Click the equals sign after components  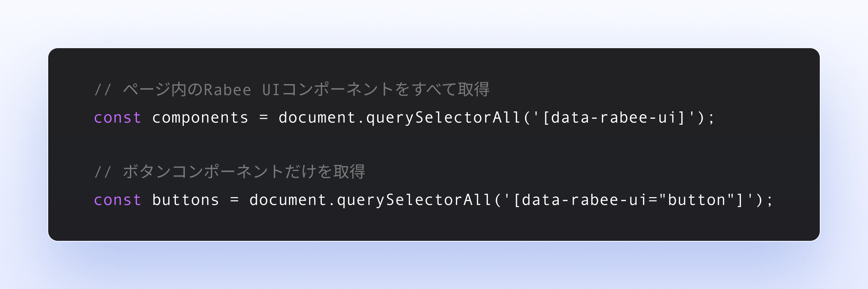[x=264, y=118]
